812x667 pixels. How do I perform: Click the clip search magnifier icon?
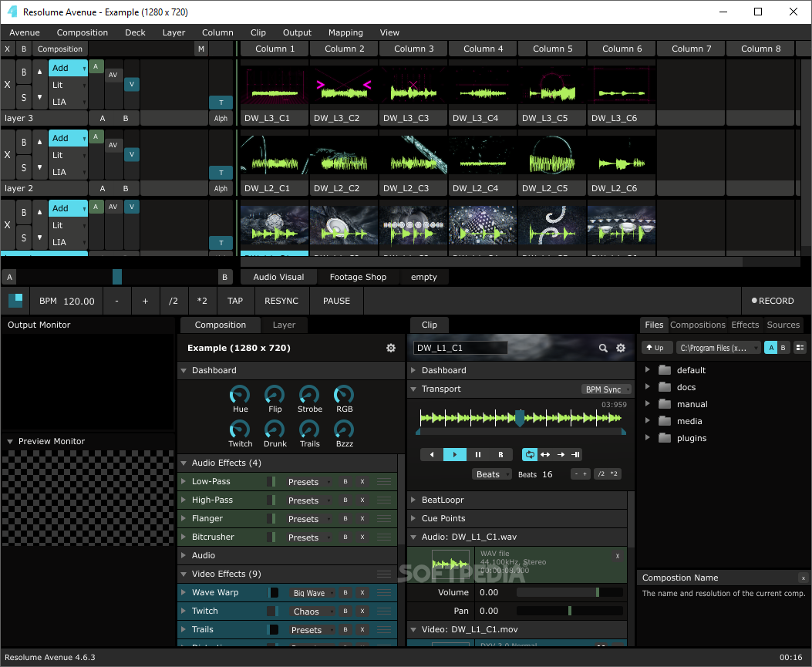(x=603, y=348)
